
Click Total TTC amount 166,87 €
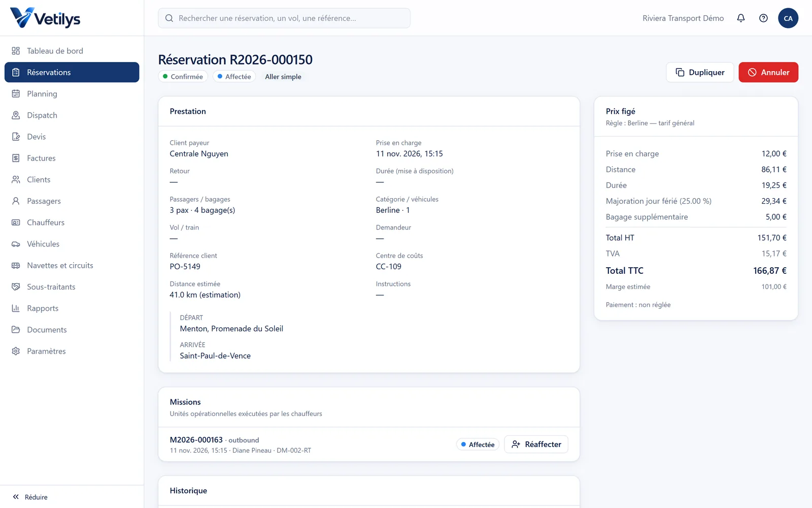[x=770, y=271]
